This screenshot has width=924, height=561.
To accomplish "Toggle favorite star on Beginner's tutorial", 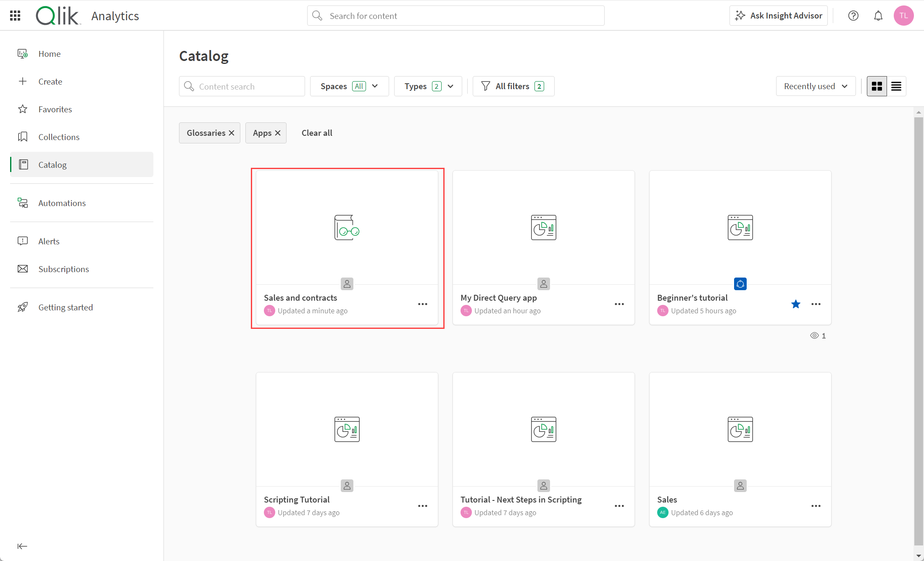I will 796,304.
